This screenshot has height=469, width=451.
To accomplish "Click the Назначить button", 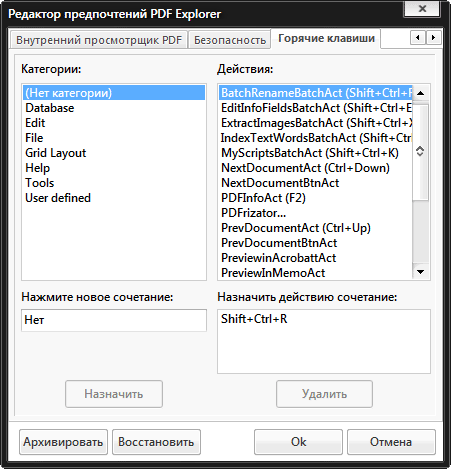I will coord(114,394).
